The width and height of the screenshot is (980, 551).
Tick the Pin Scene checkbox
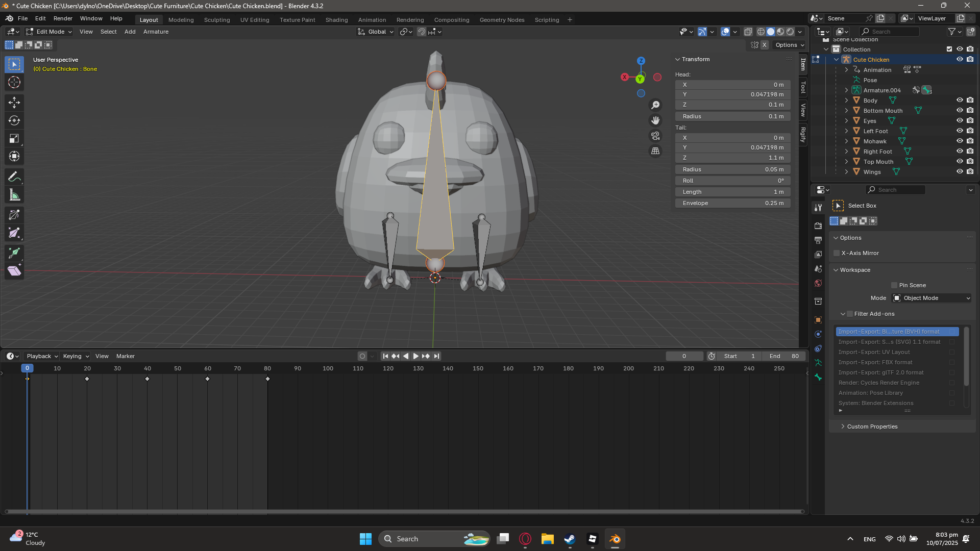[894, 285]
